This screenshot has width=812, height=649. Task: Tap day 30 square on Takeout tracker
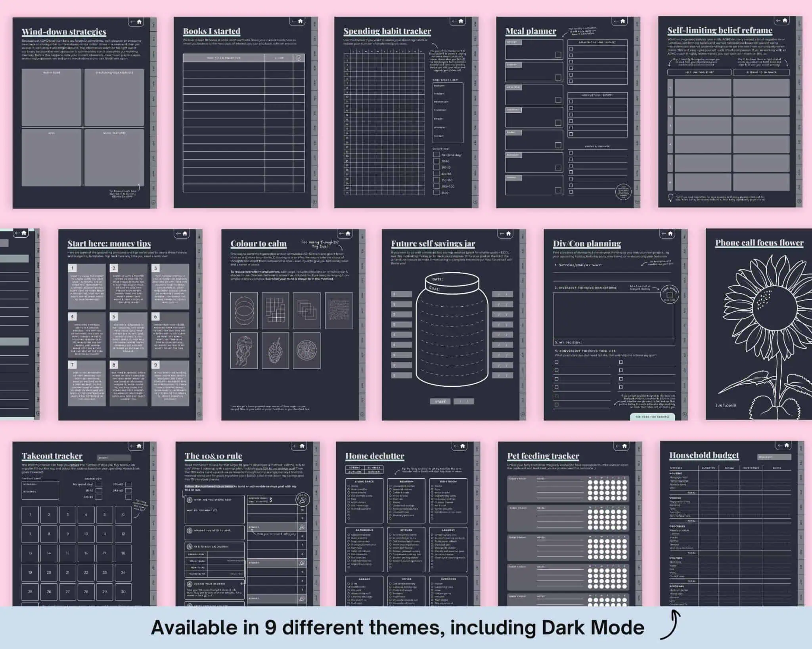click(x=123, y=592)
